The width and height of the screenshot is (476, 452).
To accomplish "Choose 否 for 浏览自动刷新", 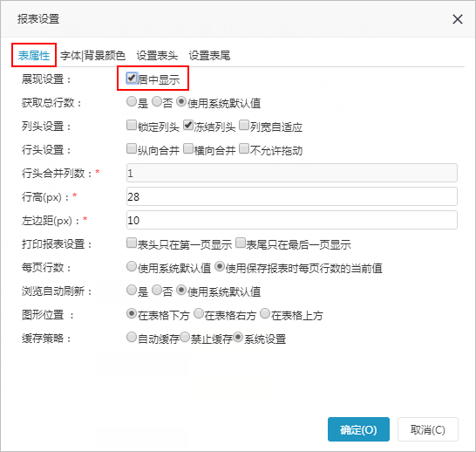I will (157, 290).
